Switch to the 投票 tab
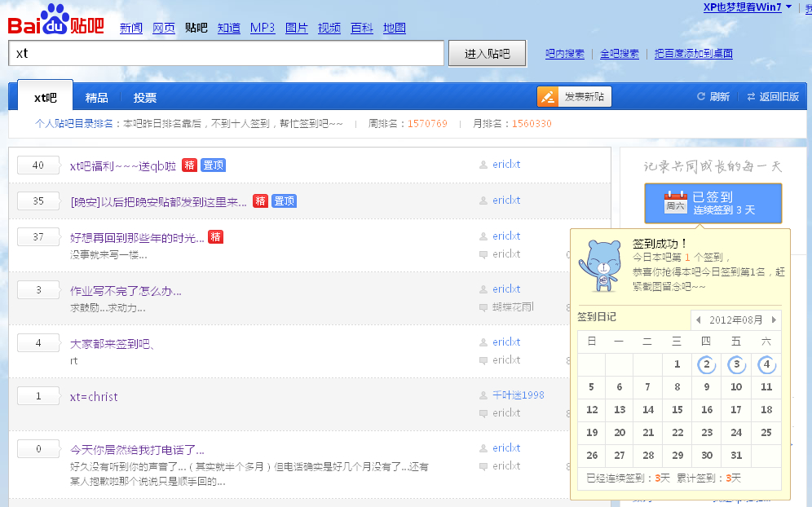 (x=145, y=97)
